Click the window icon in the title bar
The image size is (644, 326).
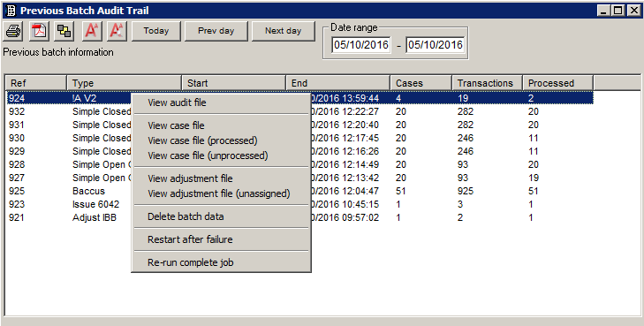(x=11, y=11)
